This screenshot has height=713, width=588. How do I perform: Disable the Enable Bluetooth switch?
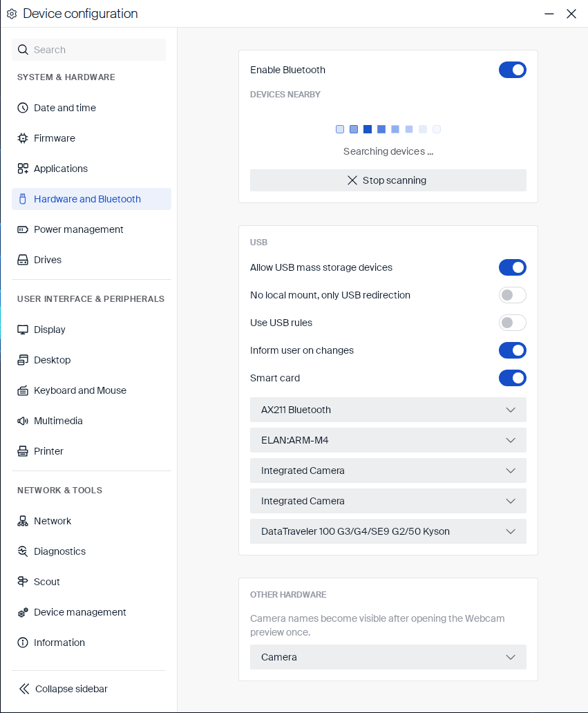pos(513,70)
